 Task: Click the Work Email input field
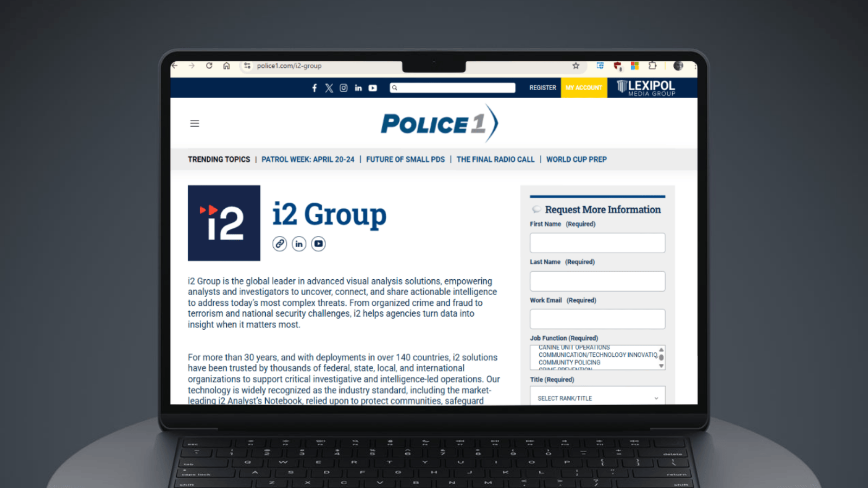[597, 319]
